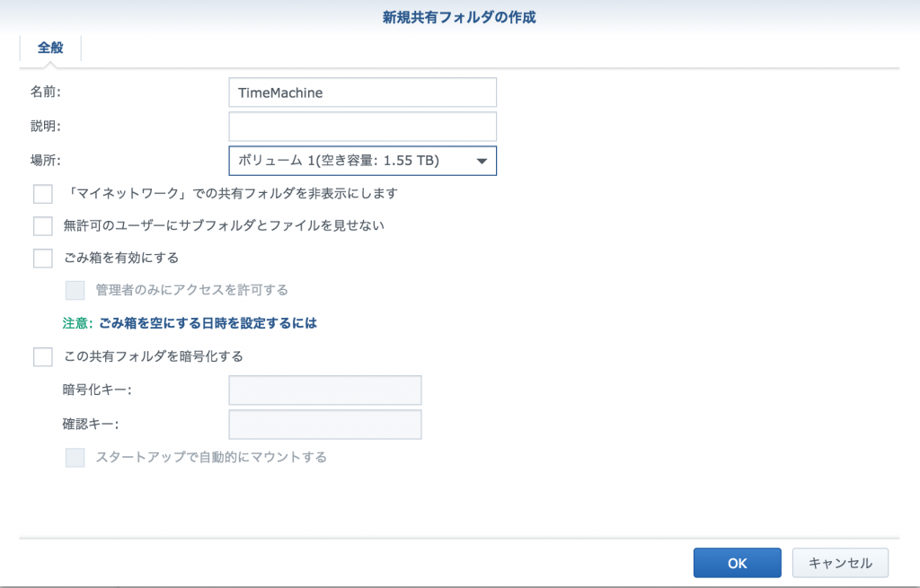Check この共有フォルダを暗号化する option

click(43, 356)
